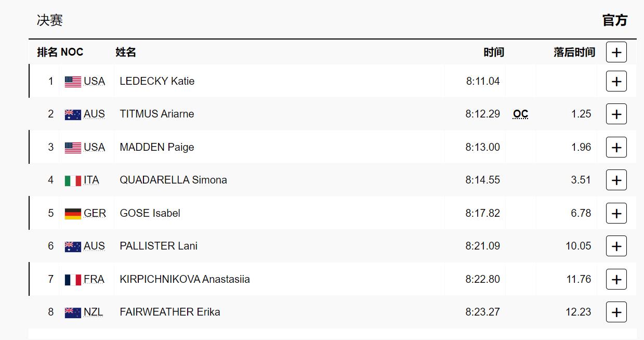Expand PALLISTER Lani's row details

pos(616,246)
